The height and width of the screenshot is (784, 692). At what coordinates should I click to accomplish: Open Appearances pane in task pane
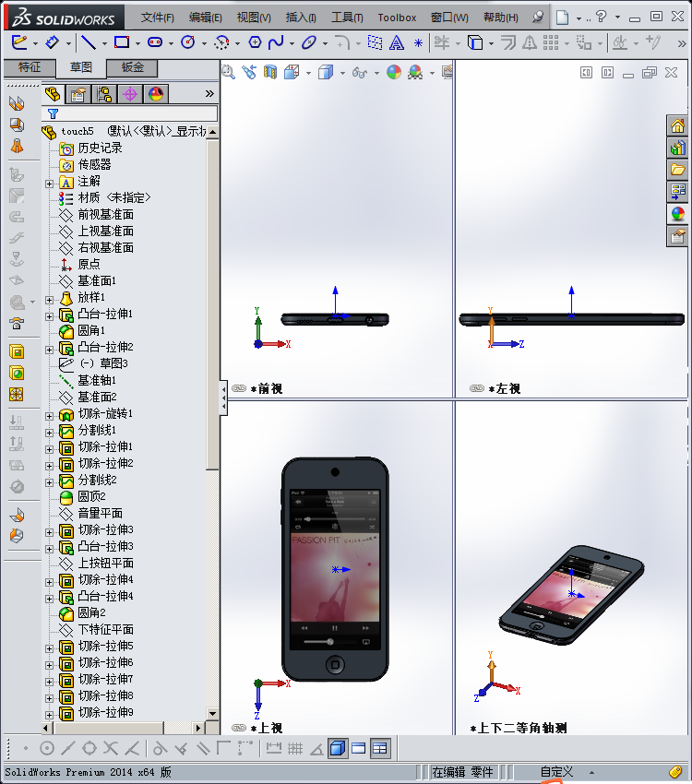tap(678, 214)
